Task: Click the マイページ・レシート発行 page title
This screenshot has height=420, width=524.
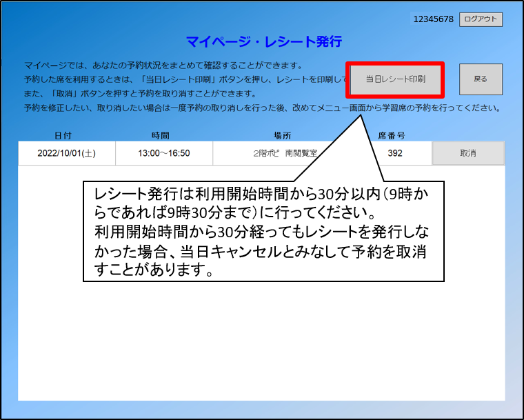Action: tap(263, 42)
